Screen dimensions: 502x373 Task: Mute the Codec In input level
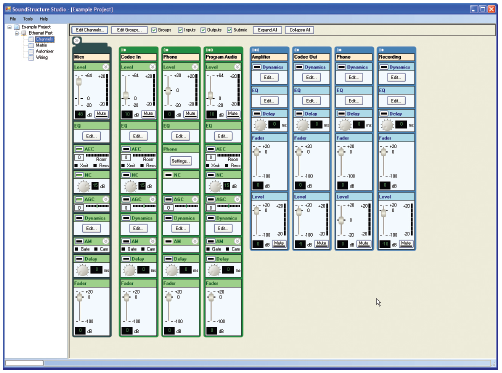tap(148, 114)
